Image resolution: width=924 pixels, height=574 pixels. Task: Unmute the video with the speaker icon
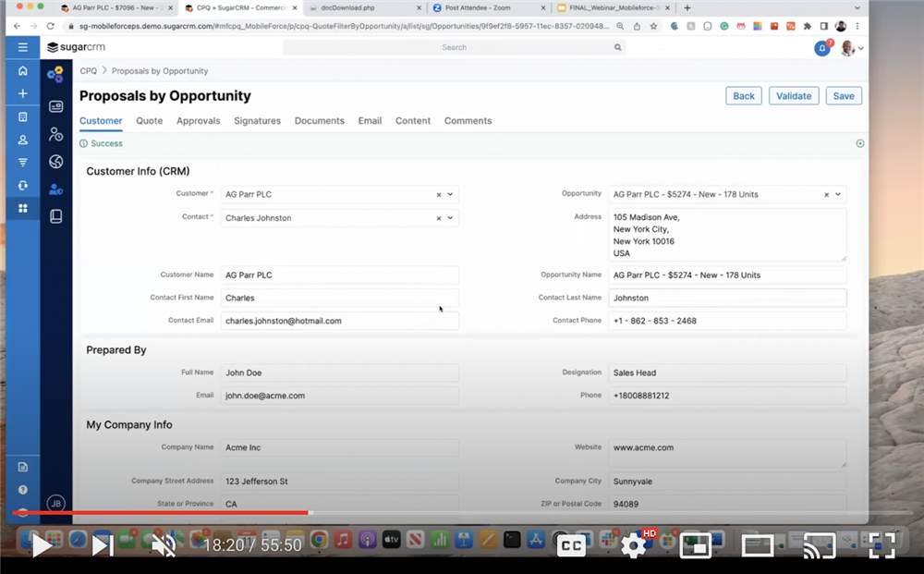(x=164, y=545)
